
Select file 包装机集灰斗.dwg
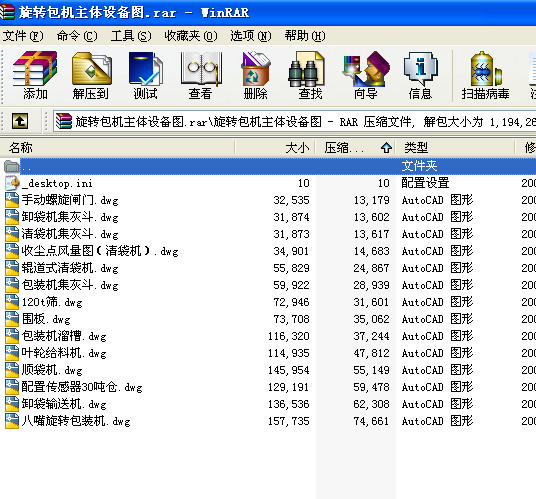click(x=70, y=285)
